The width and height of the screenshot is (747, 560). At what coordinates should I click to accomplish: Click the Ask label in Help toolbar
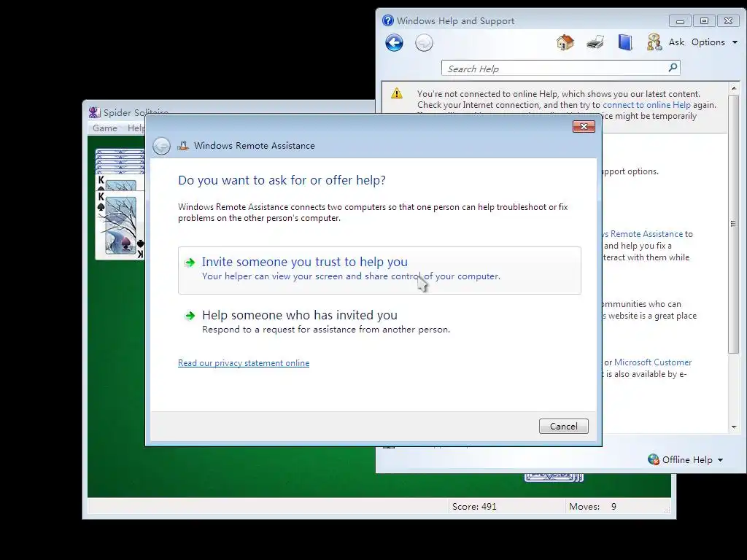click(x=676, y=42)
